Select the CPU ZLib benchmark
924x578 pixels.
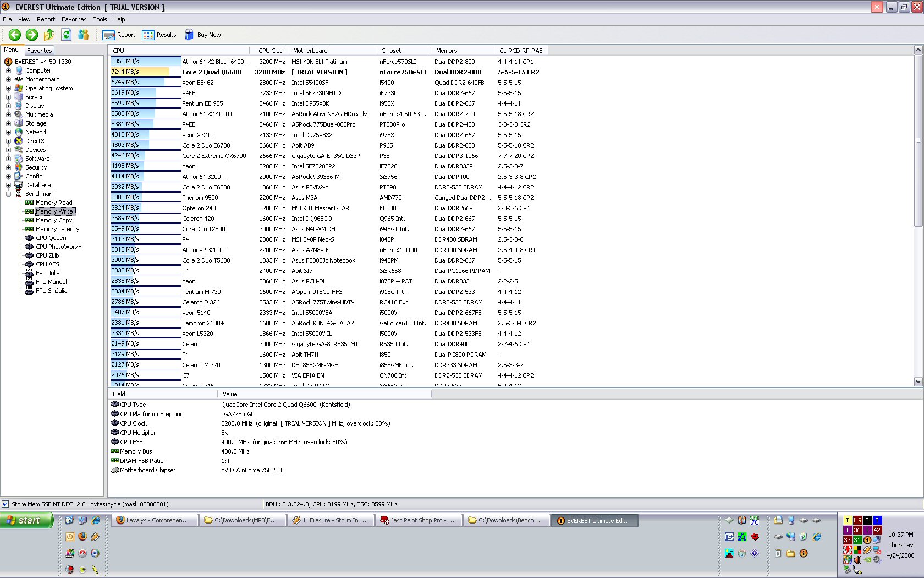point(47,255)
